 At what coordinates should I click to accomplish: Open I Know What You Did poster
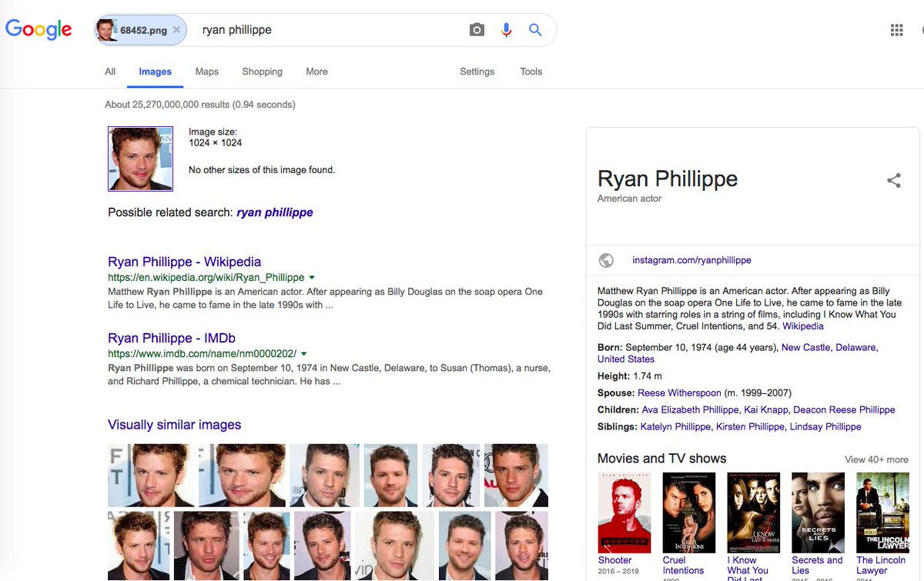754,513
